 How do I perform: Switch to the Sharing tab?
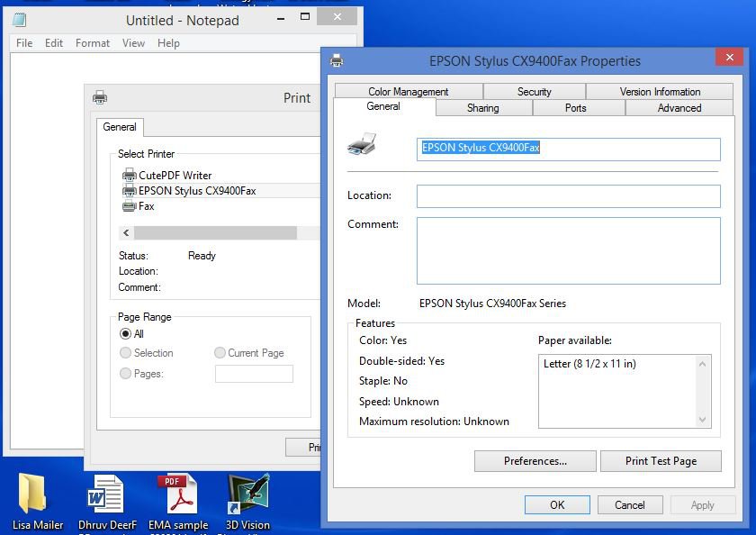click(x=482, y=108)
